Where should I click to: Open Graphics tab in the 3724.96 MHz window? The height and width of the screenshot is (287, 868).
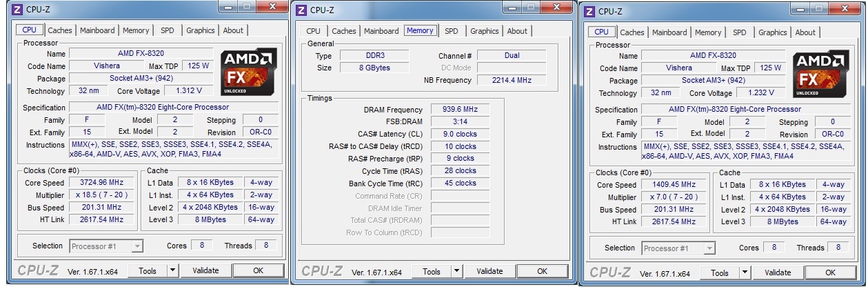point(201,30)
